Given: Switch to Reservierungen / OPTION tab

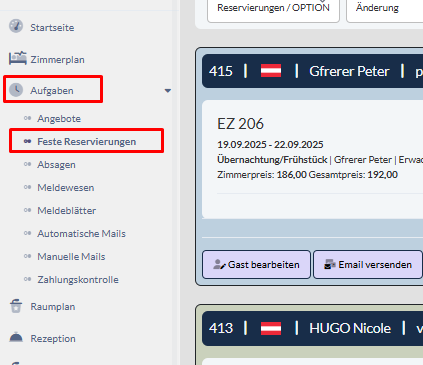Looking at the screenshot, I should [273, 8].
